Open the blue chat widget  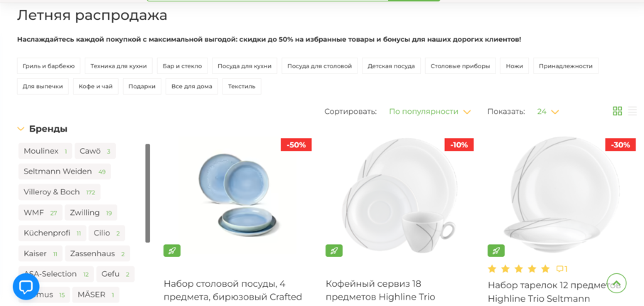pyautogui.click(x=26, y=287)
